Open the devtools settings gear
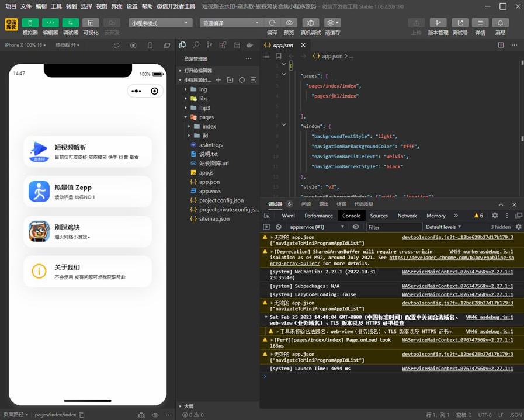The image size is (524, 420). pos(495,216)
